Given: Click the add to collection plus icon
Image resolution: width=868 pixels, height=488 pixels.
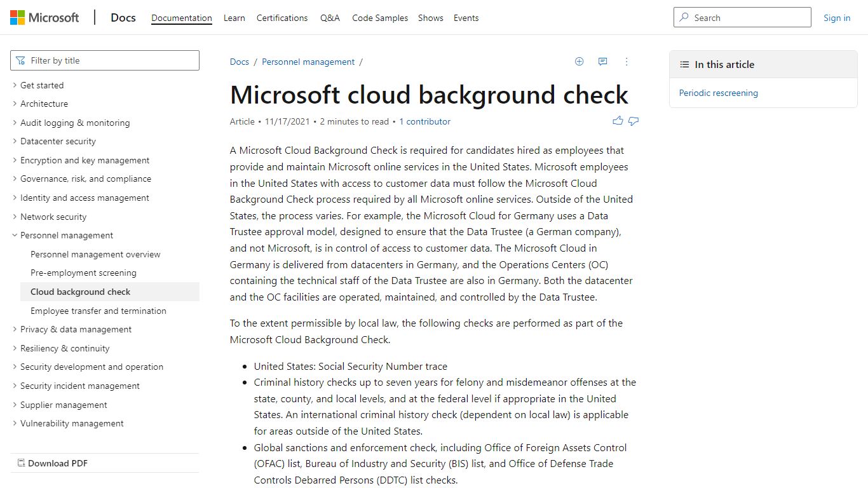Looking at the screenshot, I should click(x=579, y=62).
